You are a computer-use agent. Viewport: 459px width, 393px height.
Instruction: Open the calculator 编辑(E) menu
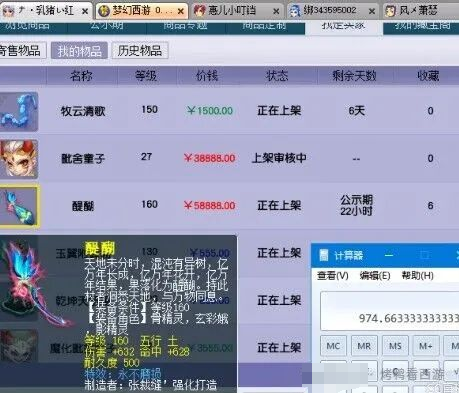coord(375,275)
